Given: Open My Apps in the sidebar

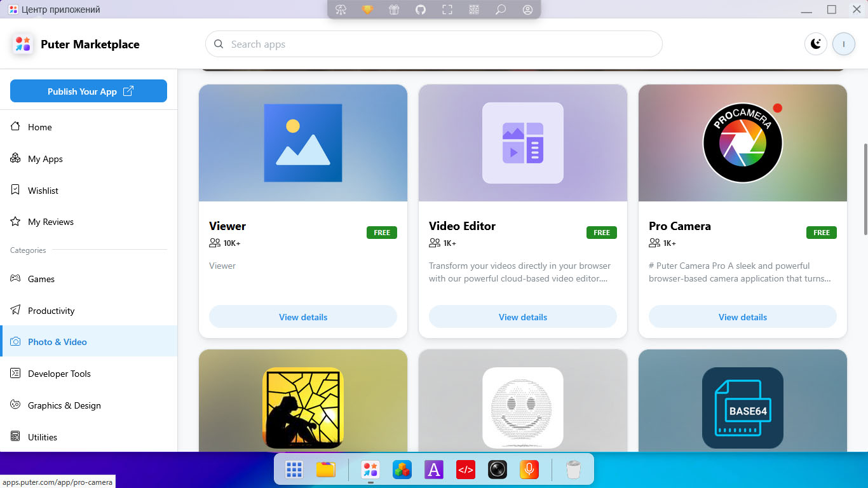Looking at the screenshot, I should pos(88,159).
